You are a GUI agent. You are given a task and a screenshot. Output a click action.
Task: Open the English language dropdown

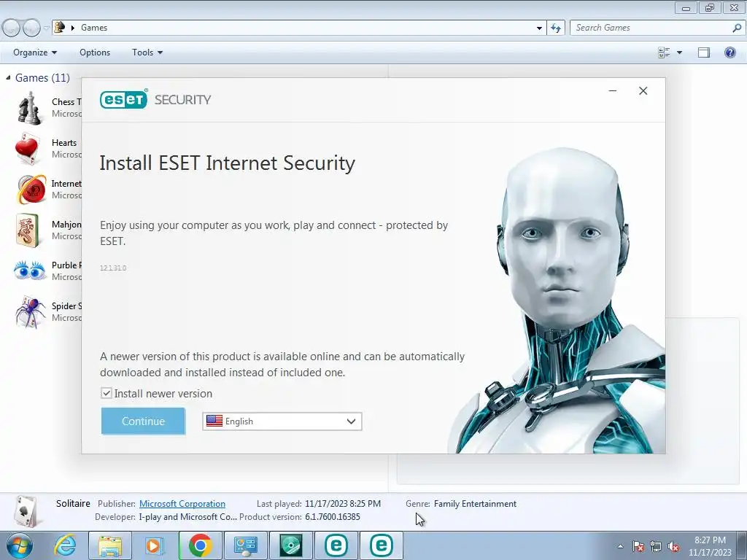282,421
